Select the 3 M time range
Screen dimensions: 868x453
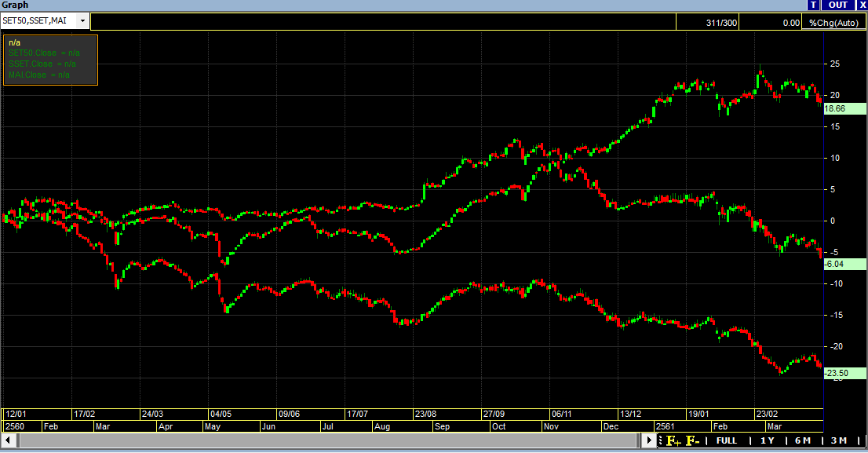[x=839, y=440]
